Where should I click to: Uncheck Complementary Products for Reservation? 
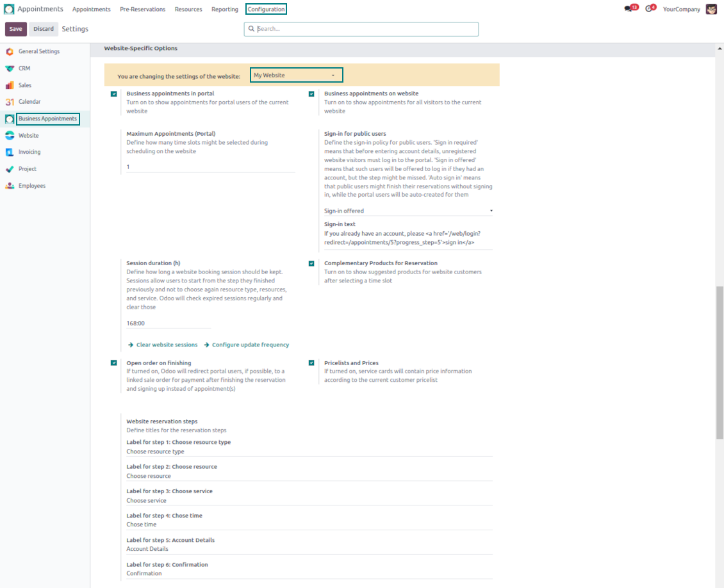coord(311,263)
